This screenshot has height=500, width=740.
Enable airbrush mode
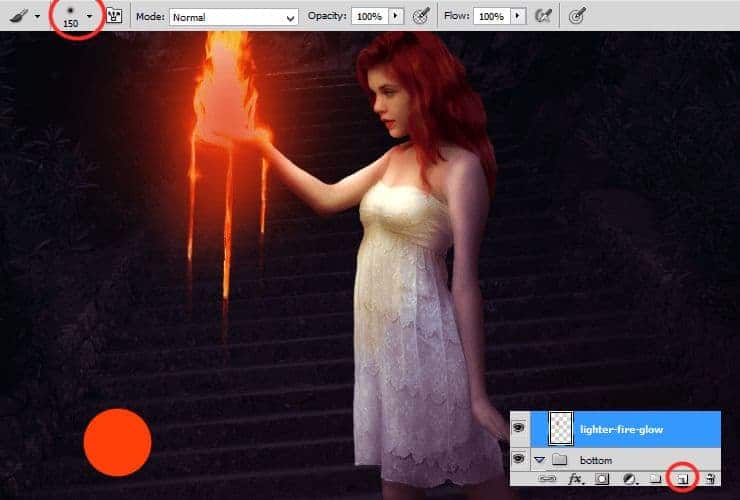[545, 16]
